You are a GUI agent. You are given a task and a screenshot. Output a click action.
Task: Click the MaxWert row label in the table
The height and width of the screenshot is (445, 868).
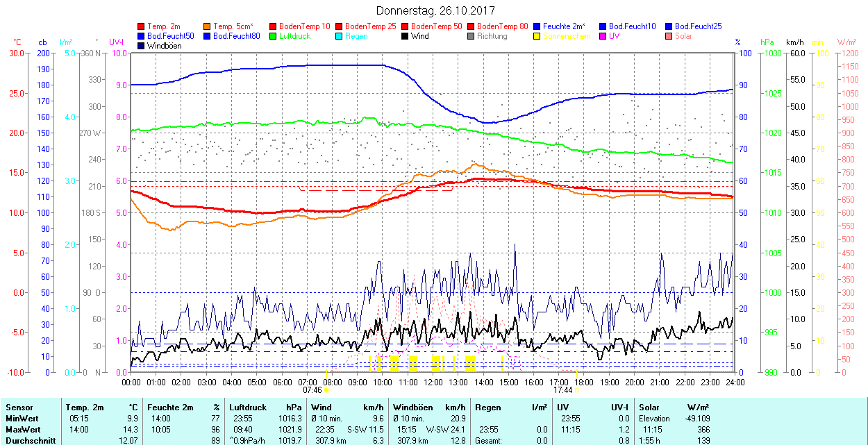click(24, 430)
